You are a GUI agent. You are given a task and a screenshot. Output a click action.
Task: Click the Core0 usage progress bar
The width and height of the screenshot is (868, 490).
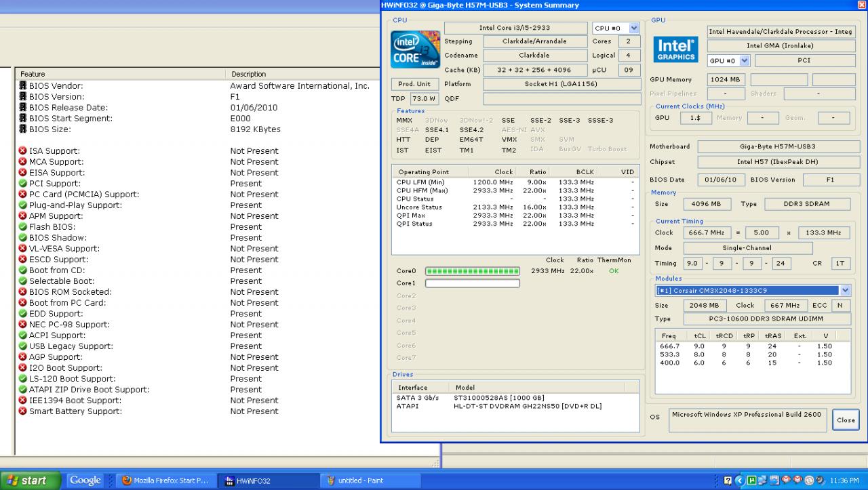coord(473,271)
